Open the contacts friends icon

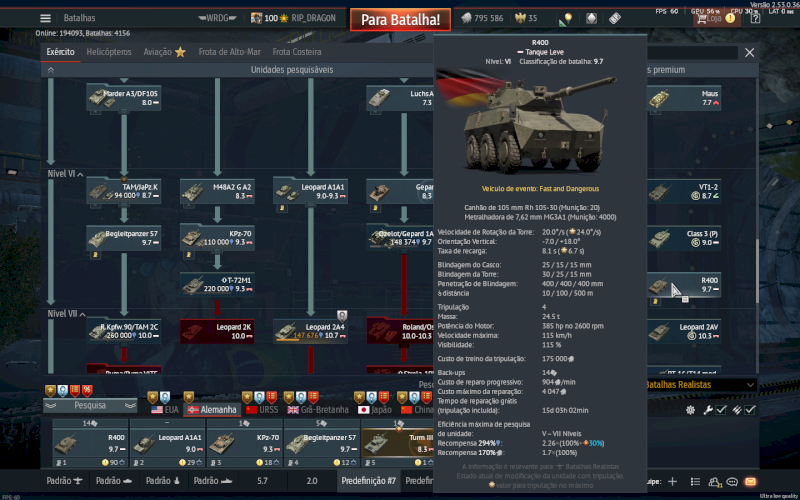(x=714, y=481)
